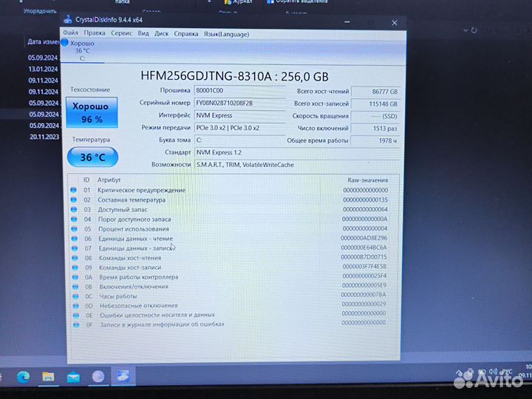The width and height of the screenshot is (532, 399).
Task: Open the Вид menu
Action: point(143,33)
